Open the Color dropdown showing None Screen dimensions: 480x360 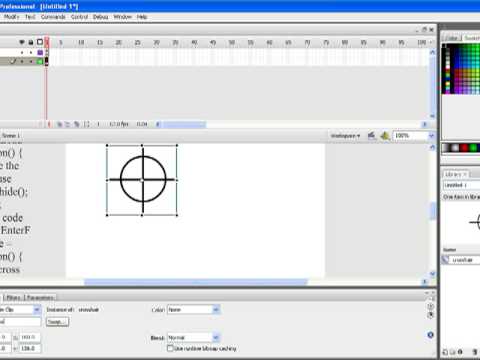coord(194,310)
